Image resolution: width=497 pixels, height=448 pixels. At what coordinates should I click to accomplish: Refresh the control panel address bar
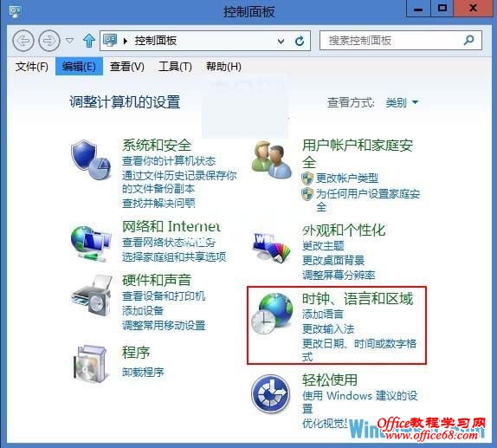point(300,41)
